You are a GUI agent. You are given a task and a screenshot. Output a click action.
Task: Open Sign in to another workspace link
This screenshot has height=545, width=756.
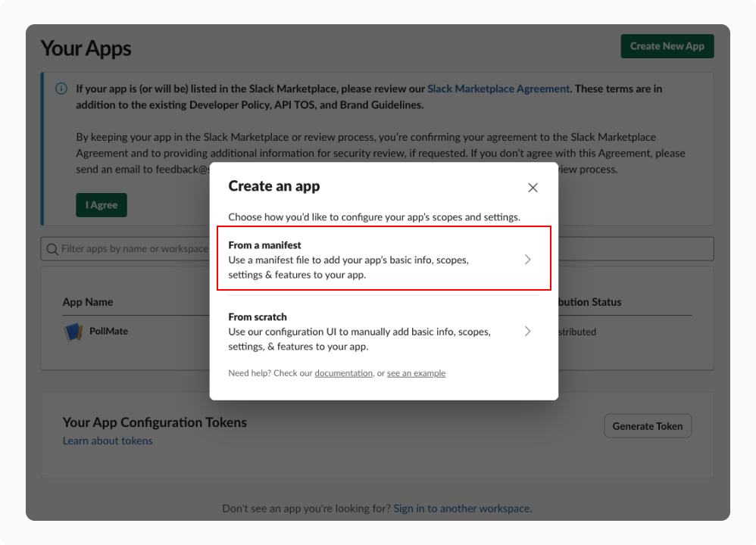tap(462, 509)
